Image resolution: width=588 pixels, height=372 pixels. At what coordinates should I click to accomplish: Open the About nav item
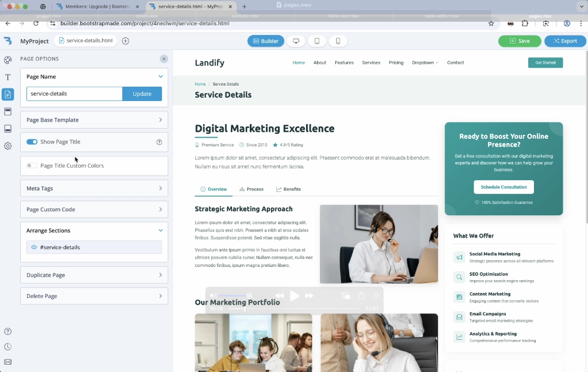[320, 63]
